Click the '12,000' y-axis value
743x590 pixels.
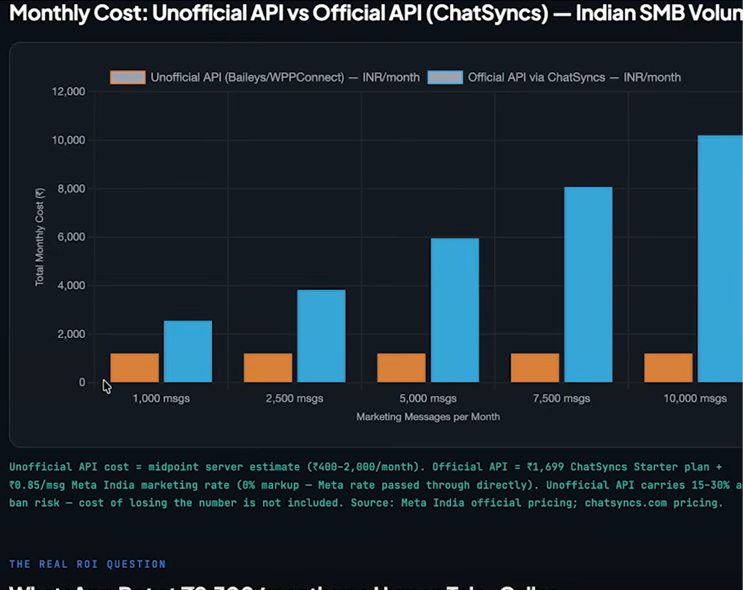point(68,91)
